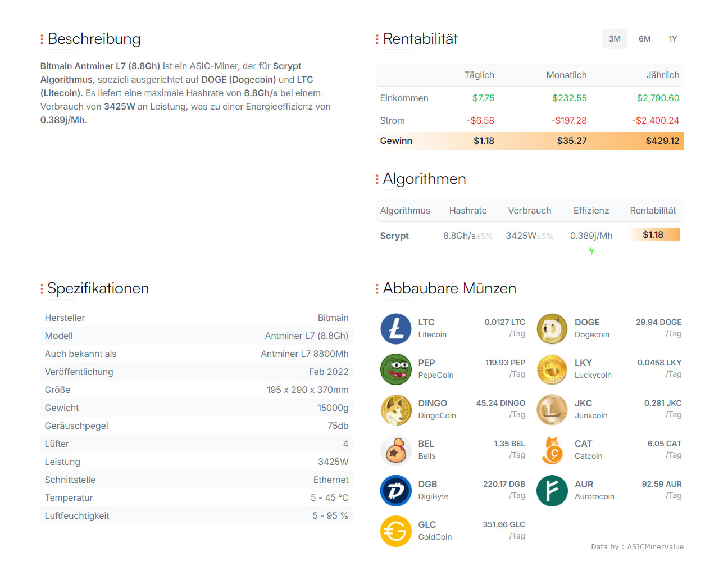Click the Täglich column header
The image size is (728, 579).
click(479, 75)
